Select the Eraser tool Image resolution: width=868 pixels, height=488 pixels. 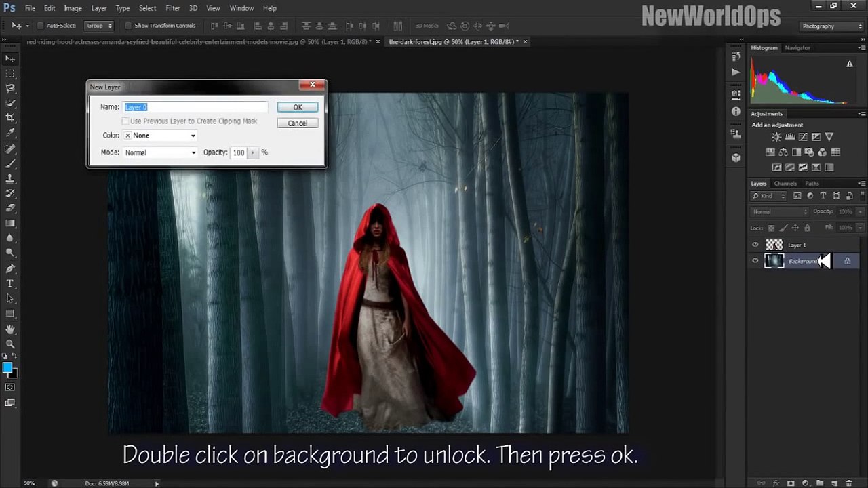click(10, 208)
